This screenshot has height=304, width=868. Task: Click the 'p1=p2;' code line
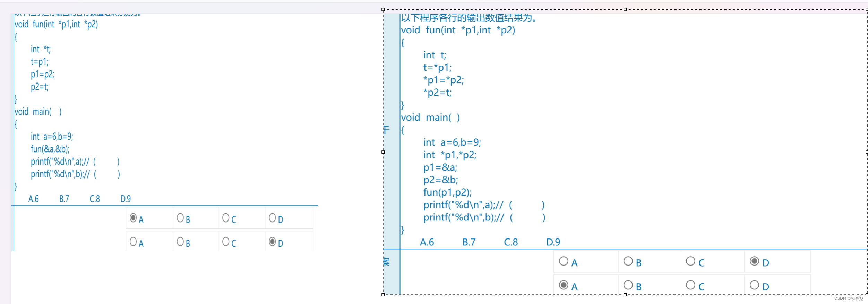pyautogui.click(x=42, y=74)
